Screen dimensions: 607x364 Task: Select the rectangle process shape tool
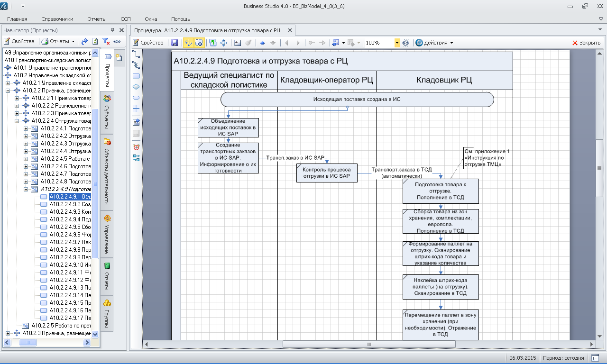coord(136,76)
